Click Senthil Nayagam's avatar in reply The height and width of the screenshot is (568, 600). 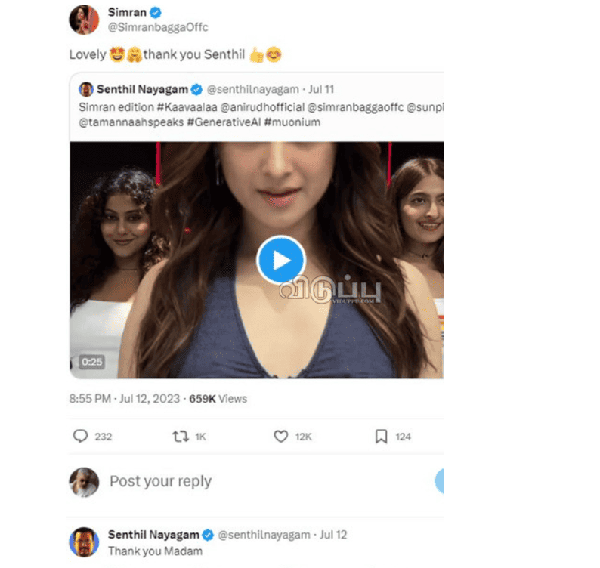coord(84,541)
